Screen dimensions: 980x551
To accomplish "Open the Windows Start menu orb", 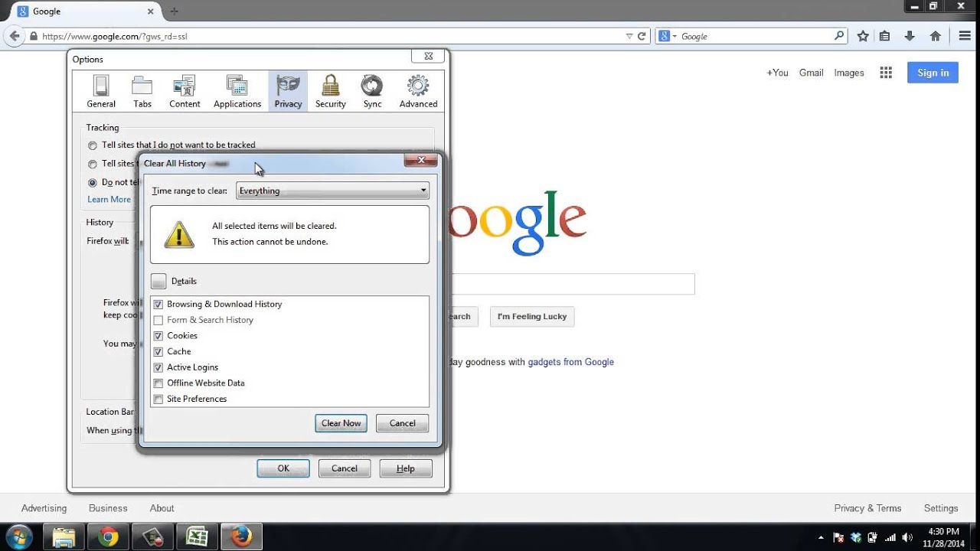I will [18, 536].
